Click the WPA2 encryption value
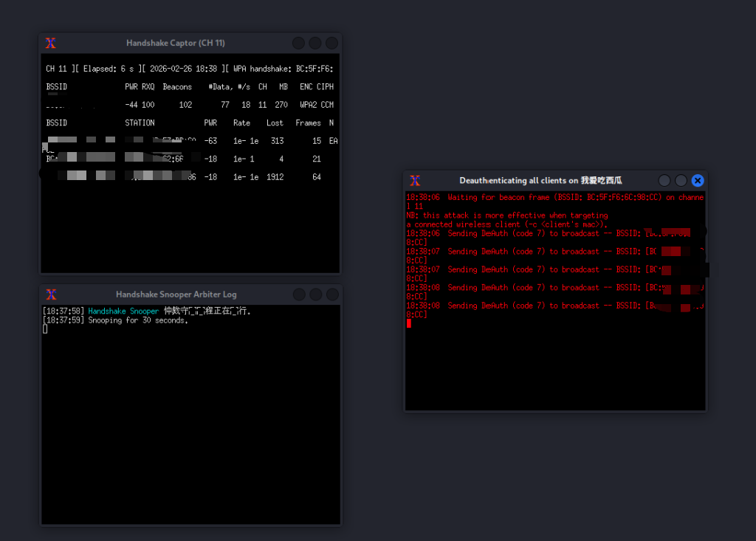This screenshot has width=756, height=541. [308, 106]
